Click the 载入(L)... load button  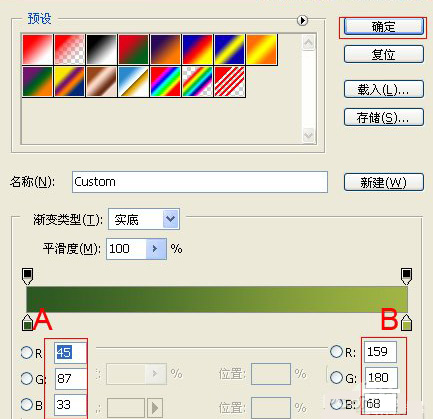pyautogui.click(x=384, y=89)
